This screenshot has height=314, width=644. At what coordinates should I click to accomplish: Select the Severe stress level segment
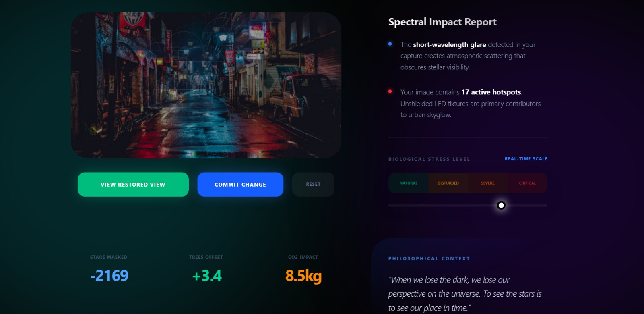(488, 183)
